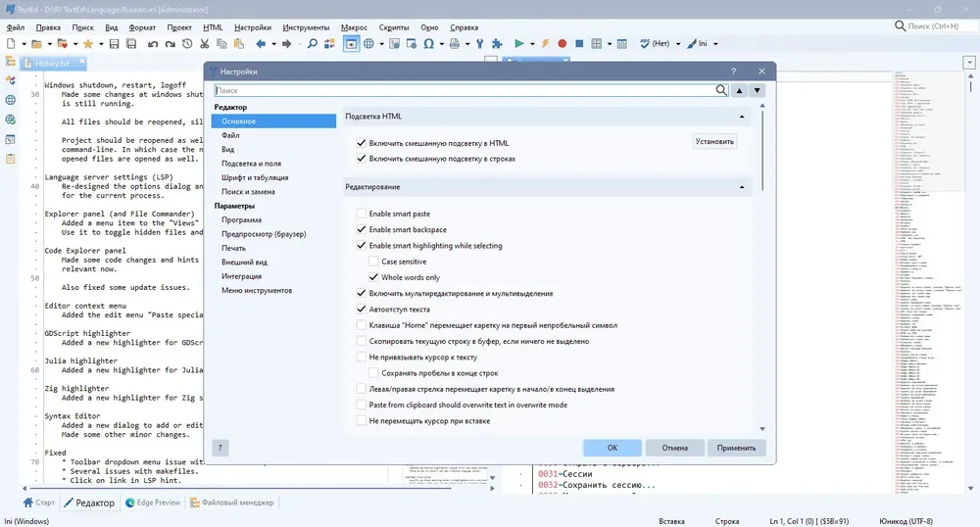Click the 'Применить' button
The image size is (980, 527).
(736, 448)
